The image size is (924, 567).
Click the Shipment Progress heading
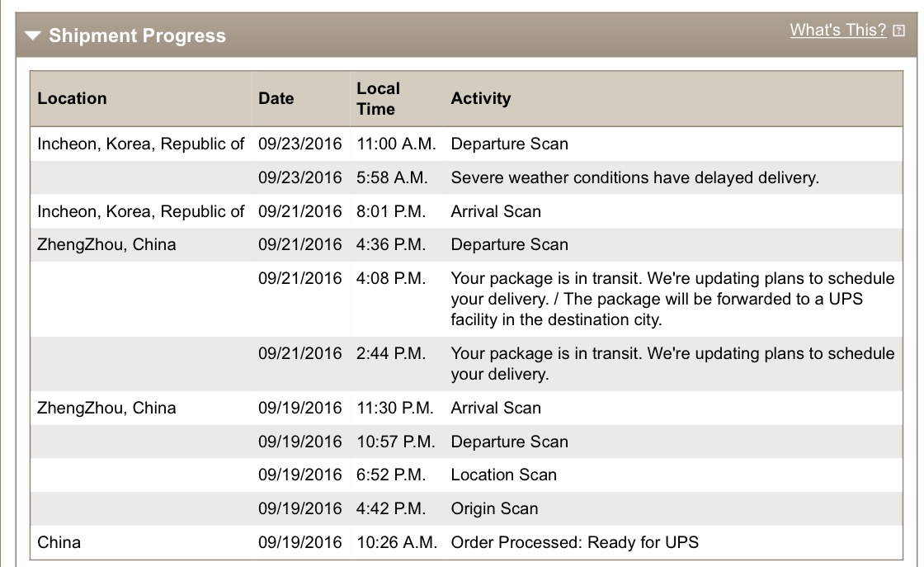tap(137, 35)
